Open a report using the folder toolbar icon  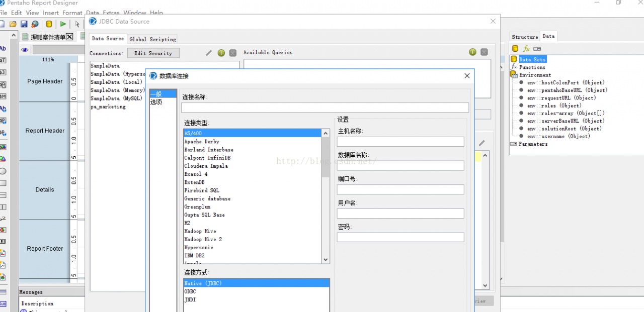pyautogui.click(x=13, y=24)
